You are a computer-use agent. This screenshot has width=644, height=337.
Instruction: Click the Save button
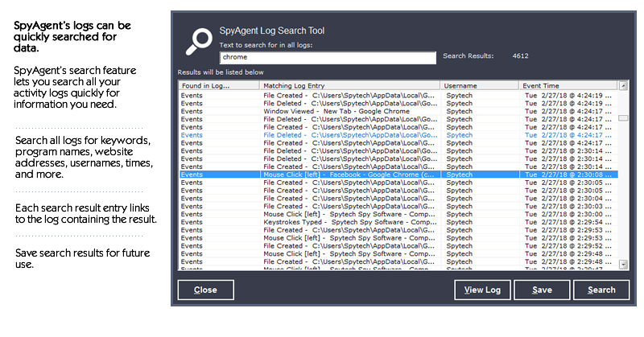pos(542,290)
